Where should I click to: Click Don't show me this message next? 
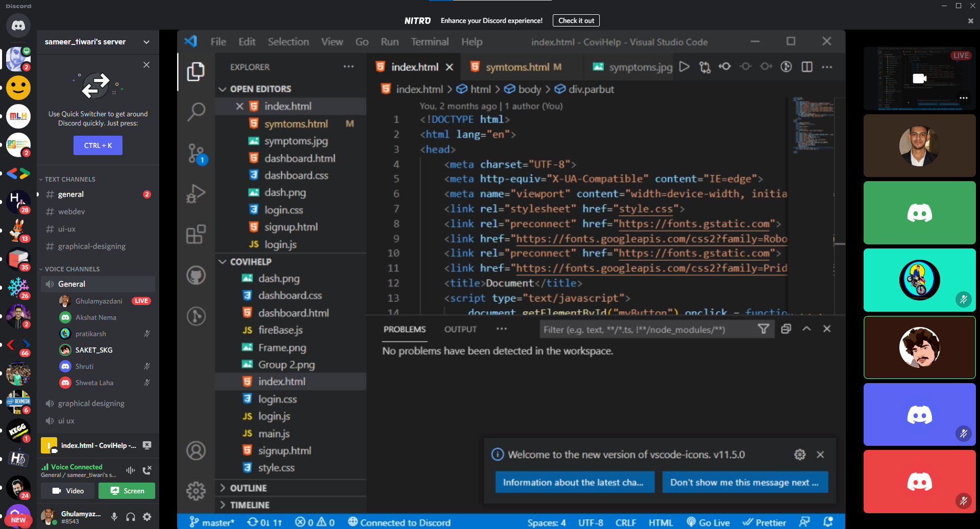click(x=745, y=482)
